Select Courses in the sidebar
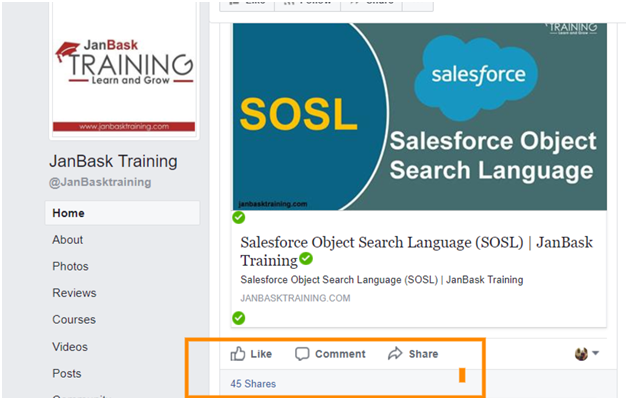The image size is (628, 400). (74, 320)
